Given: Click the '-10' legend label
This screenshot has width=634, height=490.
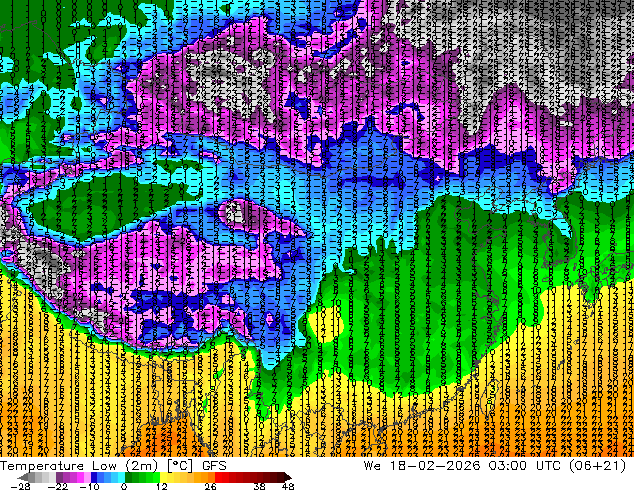Looking at the screenshot, I should click(x=89, y=486).
